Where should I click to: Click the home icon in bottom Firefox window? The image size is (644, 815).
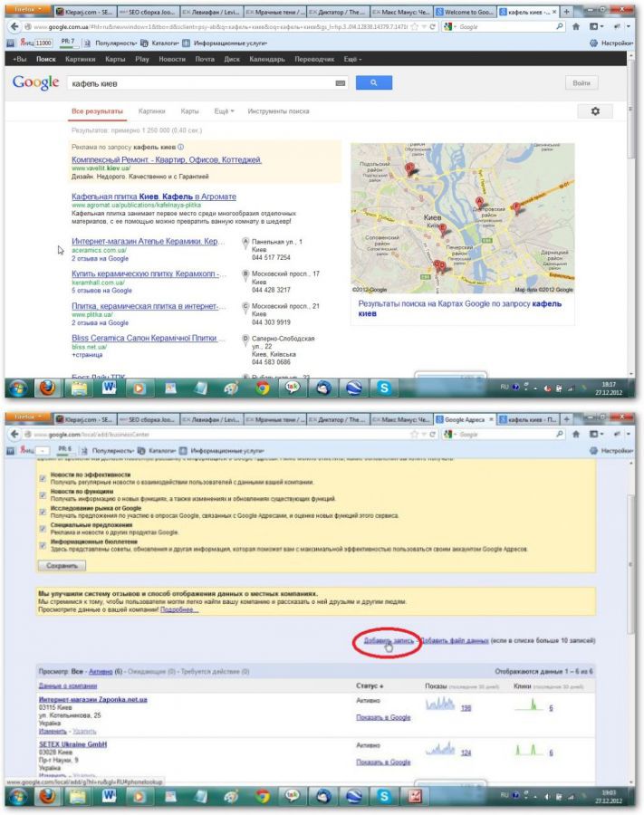[x=576, y=434]
